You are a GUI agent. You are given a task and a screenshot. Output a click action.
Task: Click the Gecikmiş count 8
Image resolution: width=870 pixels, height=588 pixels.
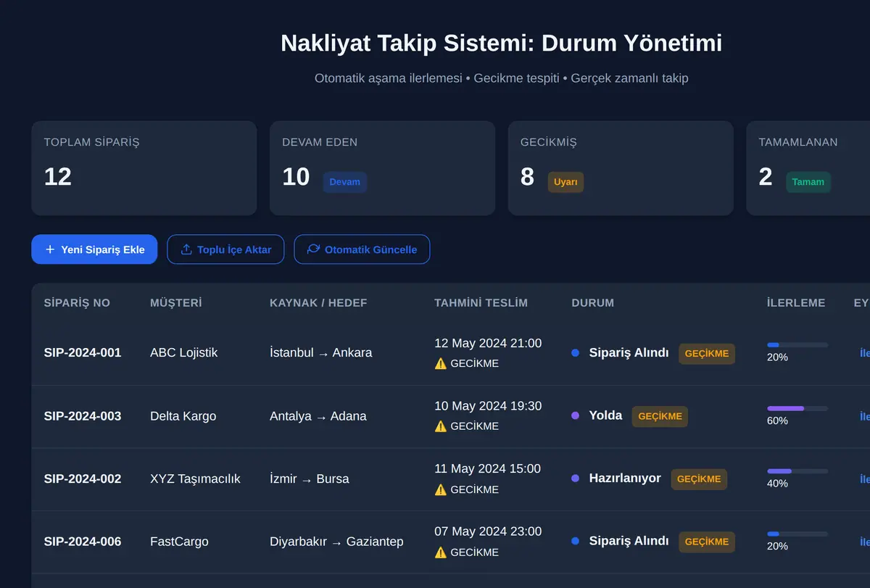tap(527, 177)
